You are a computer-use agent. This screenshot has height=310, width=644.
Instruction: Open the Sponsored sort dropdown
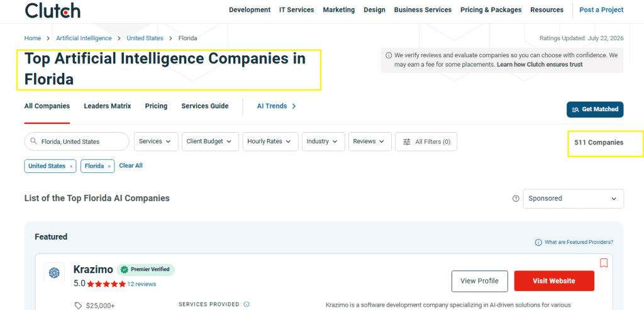tap(573, 199)
